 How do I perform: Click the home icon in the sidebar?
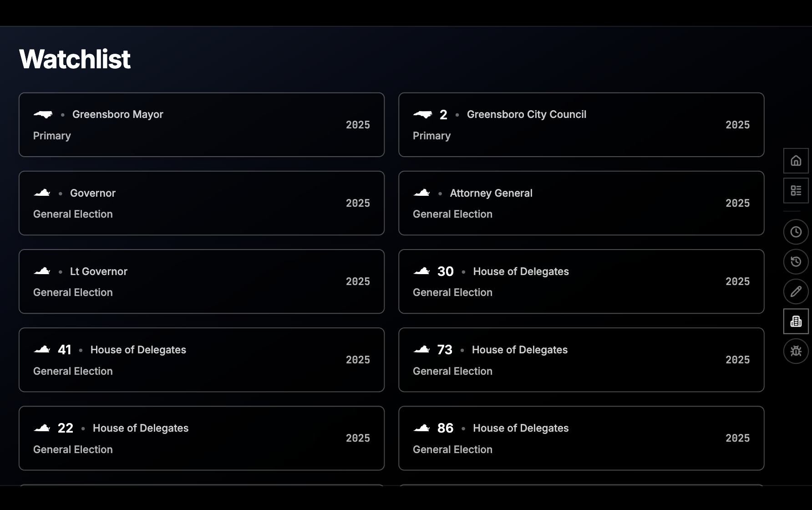pyautogui.click(x=796, y=161)
